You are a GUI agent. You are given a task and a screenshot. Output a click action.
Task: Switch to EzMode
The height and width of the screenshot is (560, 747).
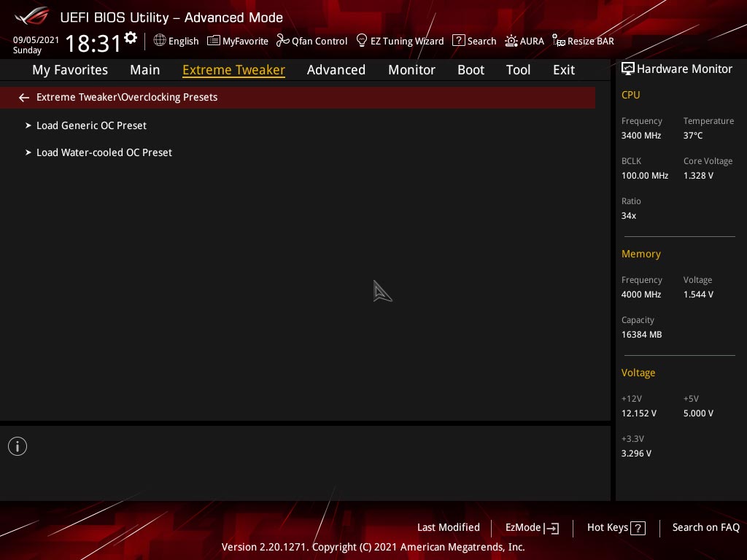523,528
